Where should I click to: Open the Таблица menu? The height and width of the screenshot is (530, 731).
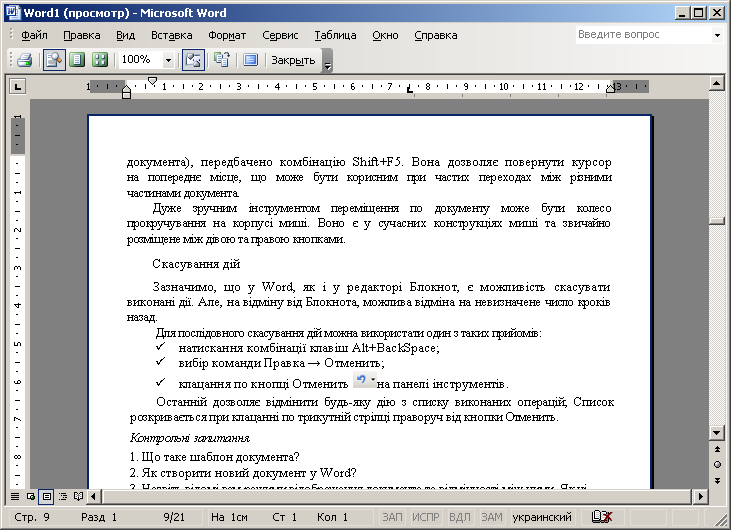[x=335, y=35]
